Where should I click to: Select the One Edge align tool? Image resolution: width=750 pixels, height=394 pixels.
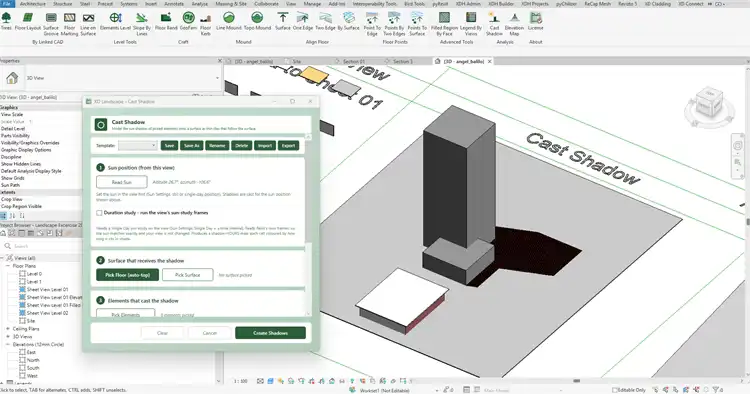tap(303, 22)
